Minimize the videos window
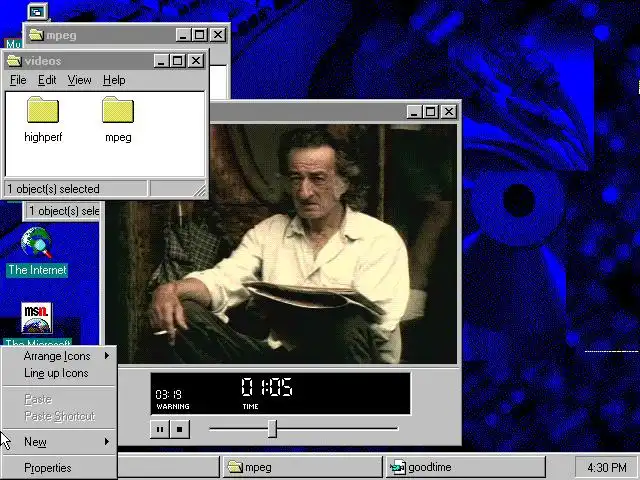640x480 pixels. pos(161,61)
